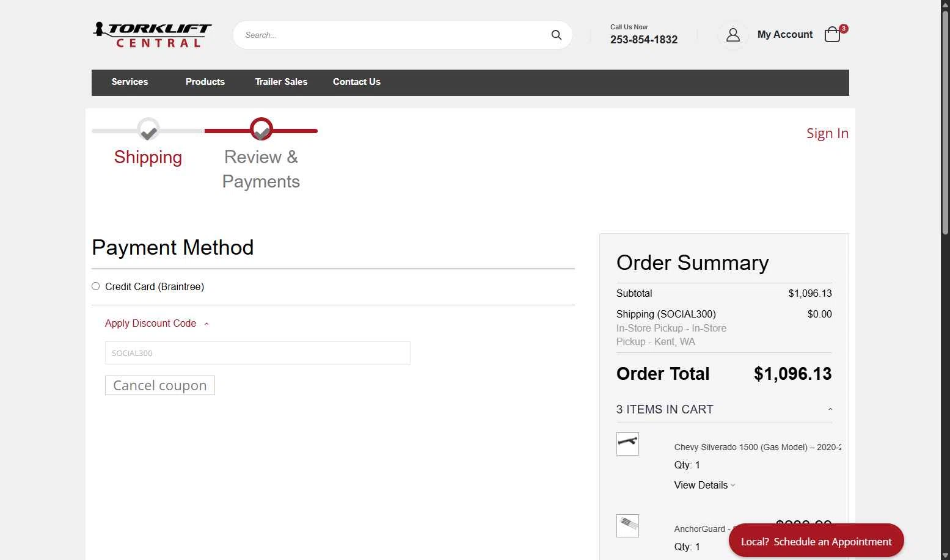Open the Contact Us menu item

[357, 82]
